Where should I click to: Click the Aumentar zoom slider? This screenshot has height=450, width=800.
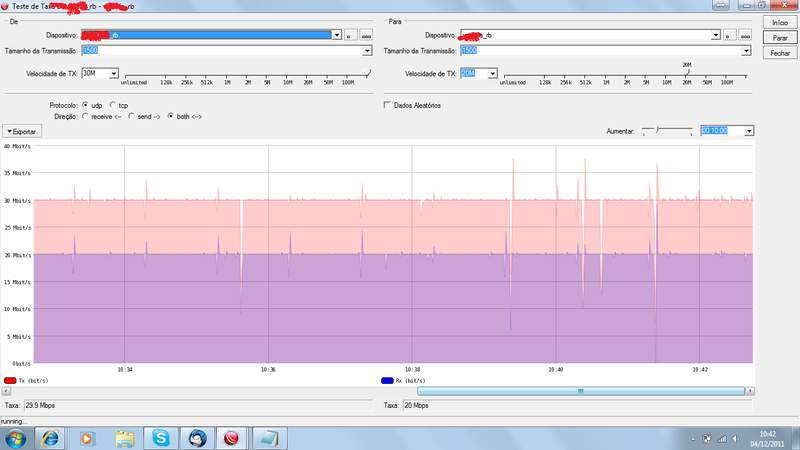point(667,130)
